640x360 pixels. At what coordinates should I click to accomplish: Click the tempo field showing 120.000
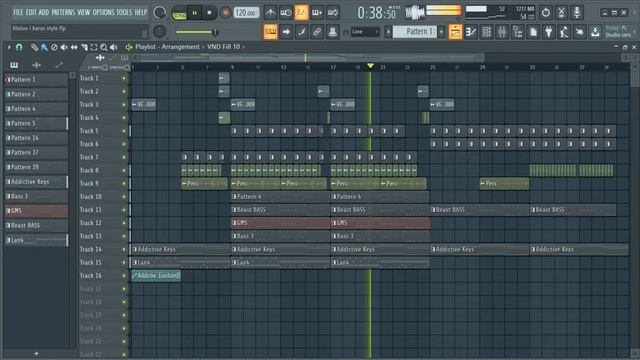pyautogui.click(x=246, y=13)
